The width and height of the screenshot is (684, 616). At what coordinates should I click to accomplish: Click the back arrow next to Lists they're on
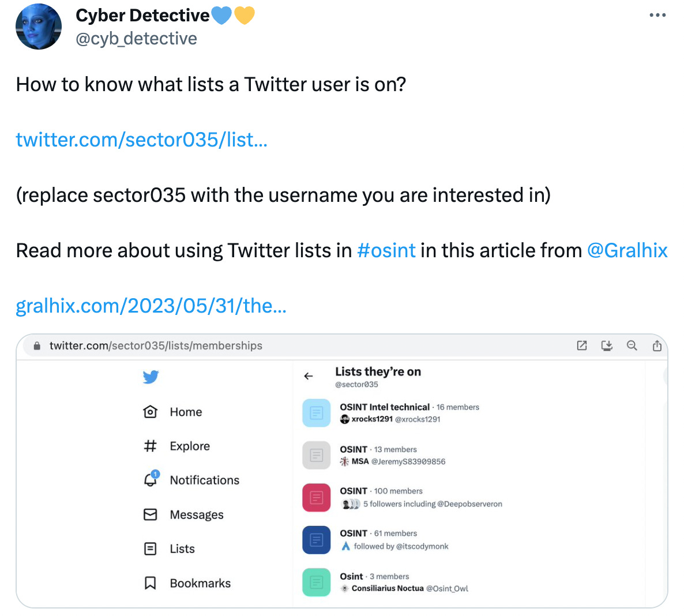point(309,375)
